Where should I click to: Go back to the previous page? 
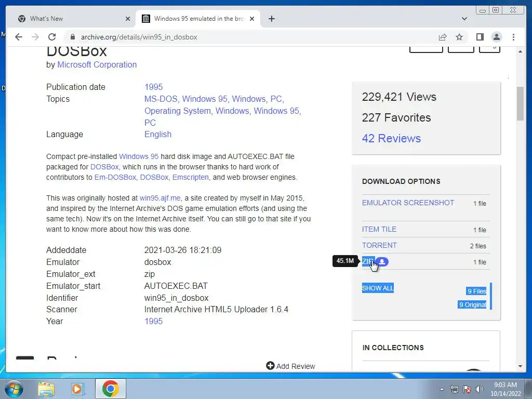pos(19,37)
